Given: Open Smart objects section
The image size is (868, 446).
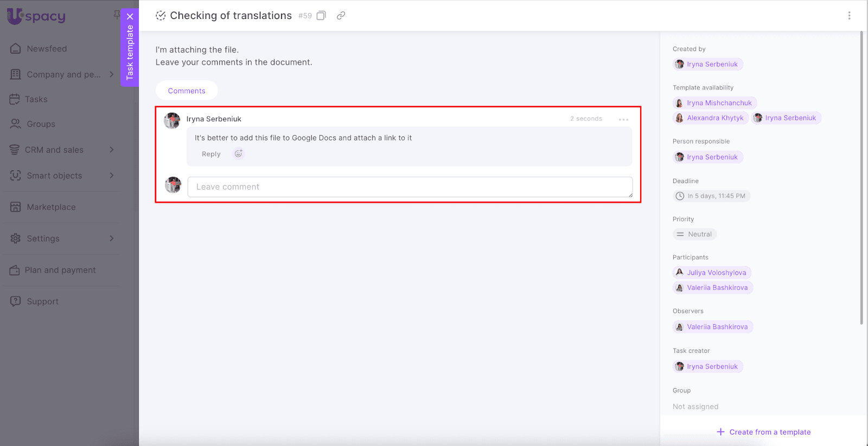Looking at the screenshot, I should [54, 176].
